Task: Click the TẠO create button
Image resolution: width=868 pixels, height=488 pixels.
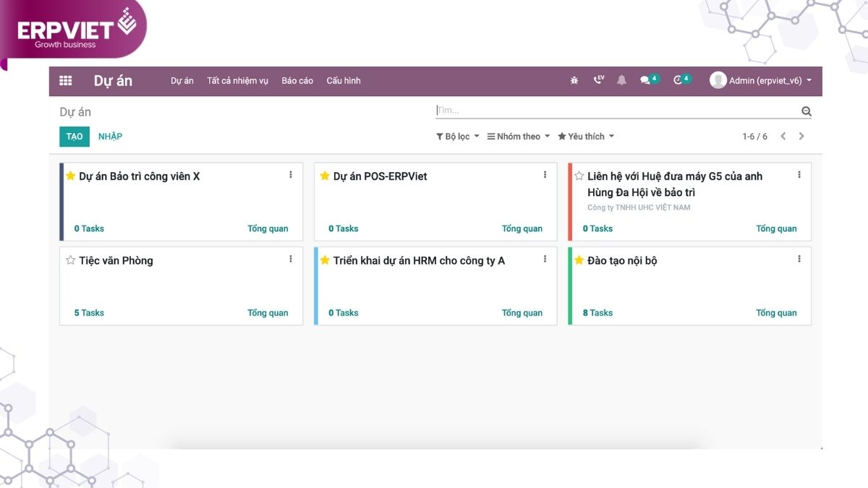Action: click(x=74, y=137)
